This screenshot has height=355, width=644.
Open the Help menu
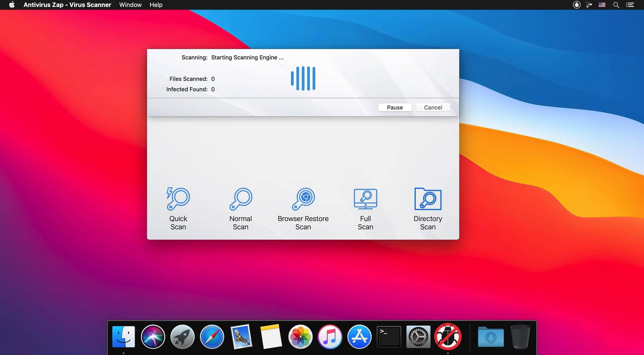point(156,5)
